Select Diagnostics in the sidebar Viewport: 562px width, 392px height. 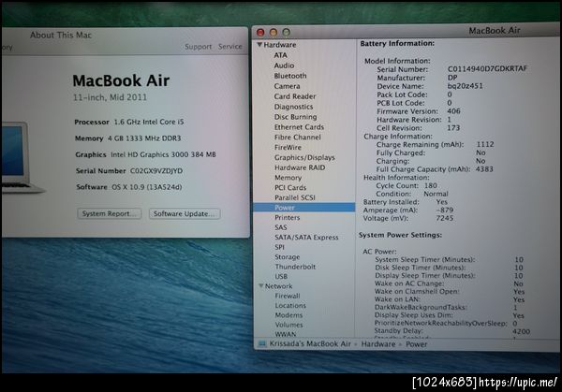pyautogui.click(x=293, y=107)
